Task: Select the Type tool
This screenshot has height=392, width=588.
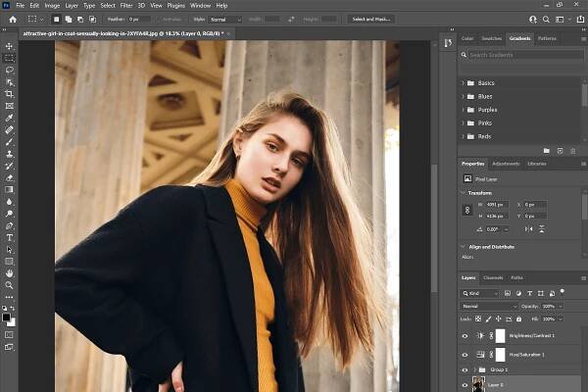Action: click(x=10, y=237)
